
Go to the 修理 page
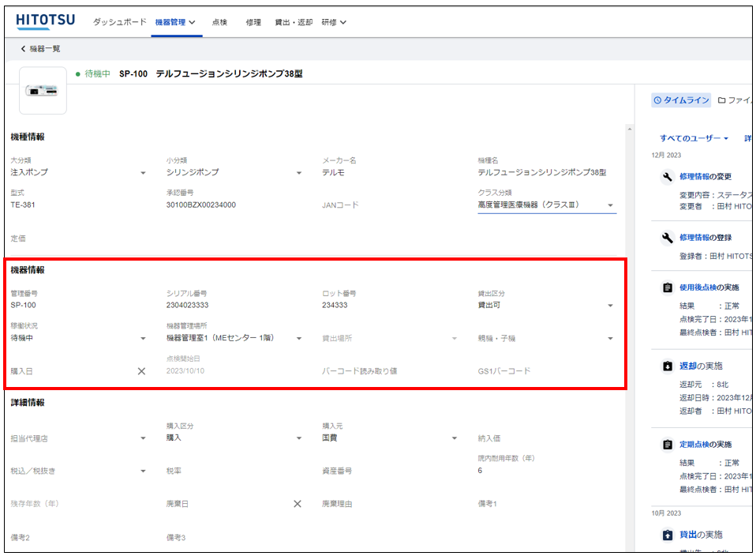click(253, 22)
